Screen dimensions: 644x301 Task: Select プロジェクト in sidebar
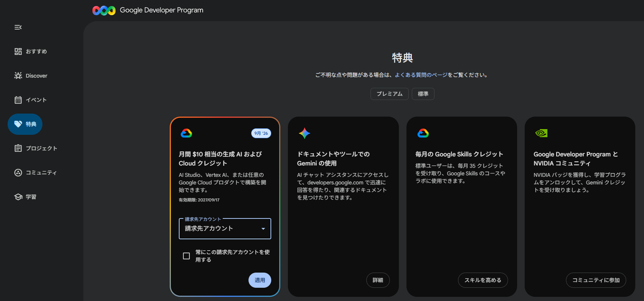41,148
